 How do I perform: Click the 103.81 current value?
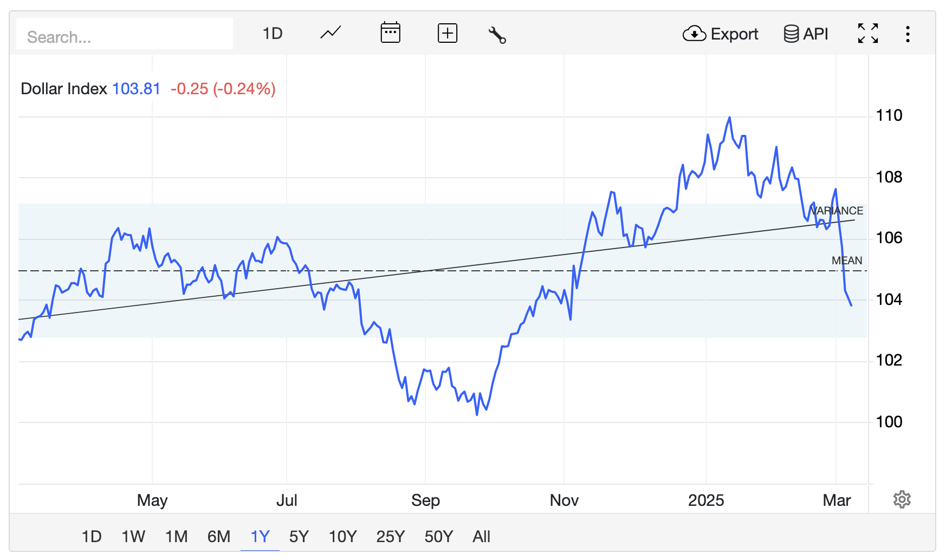136,89
